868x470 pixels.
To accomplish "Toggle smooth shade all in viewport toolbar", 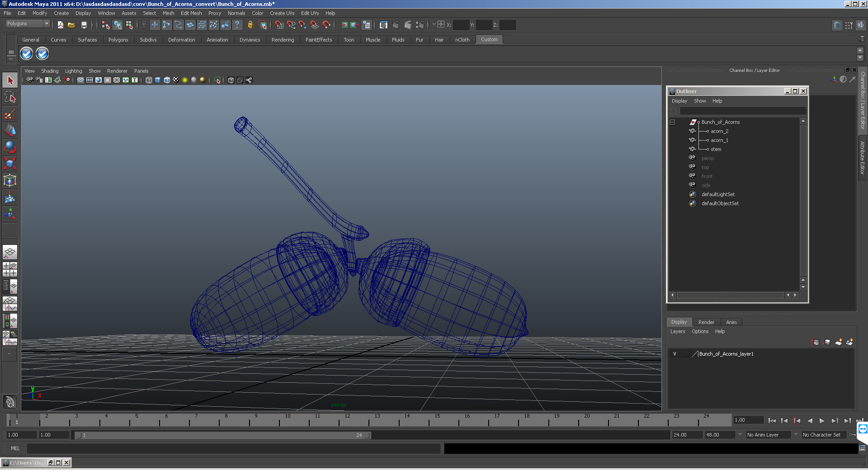I will pyautogui.click(x=158, y=80).
